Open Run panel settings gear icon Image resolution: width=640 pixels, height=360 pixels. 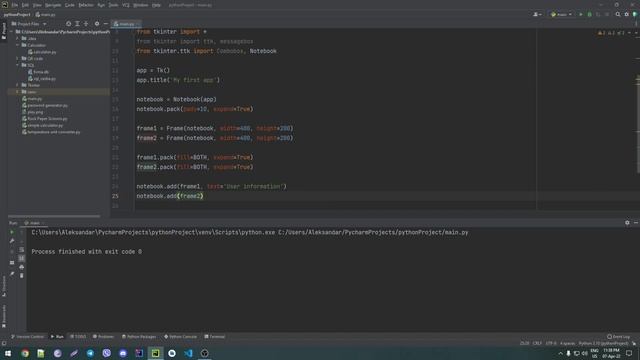tap(627, 222)
